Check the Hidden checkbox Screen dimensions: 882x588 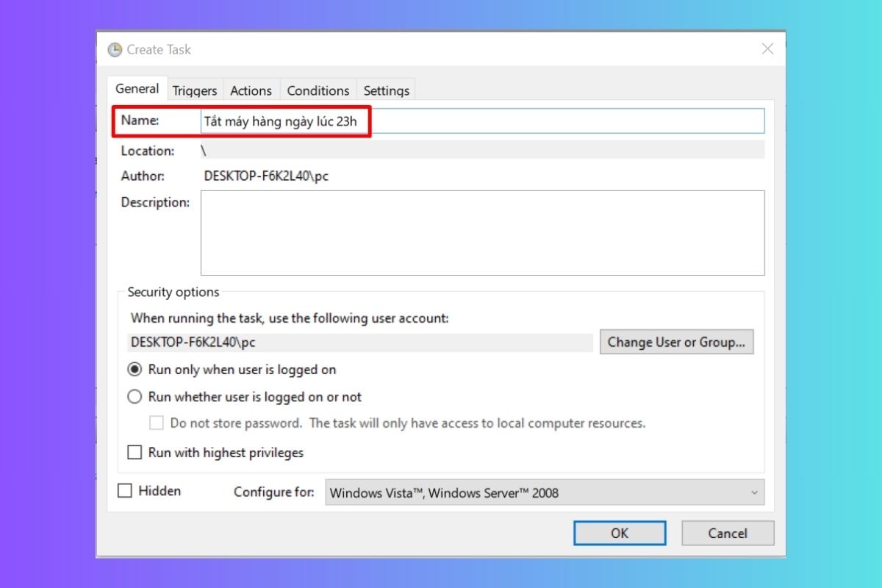tap(125, 490)
